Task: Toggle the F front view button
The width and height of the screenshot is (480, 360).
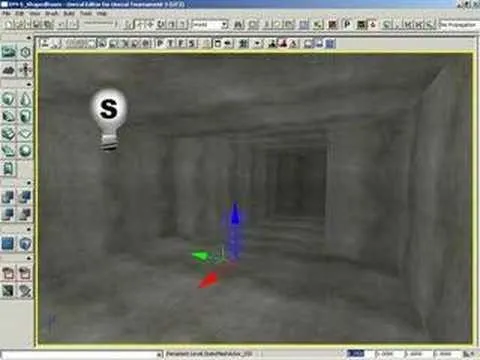Action: [181, 43]
